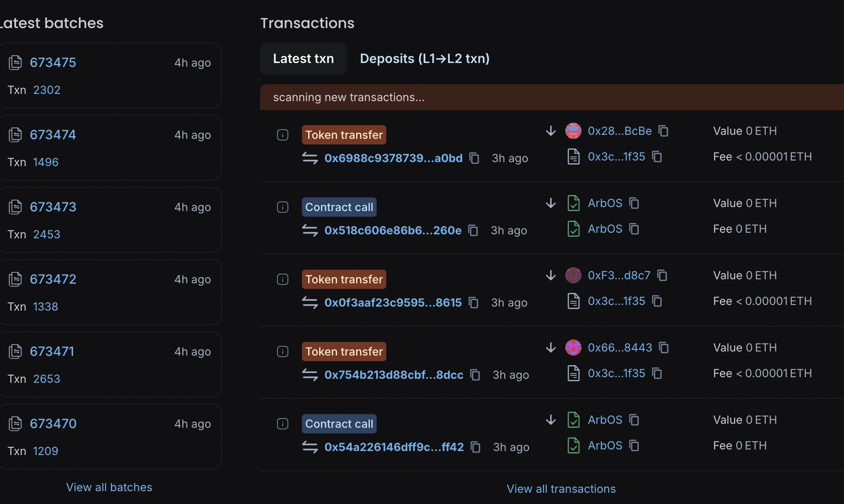Viewport: 844px width, 504px height.
Task: Copy address 0x66...8443 to clipboard
Action: (x=664, y=348)
